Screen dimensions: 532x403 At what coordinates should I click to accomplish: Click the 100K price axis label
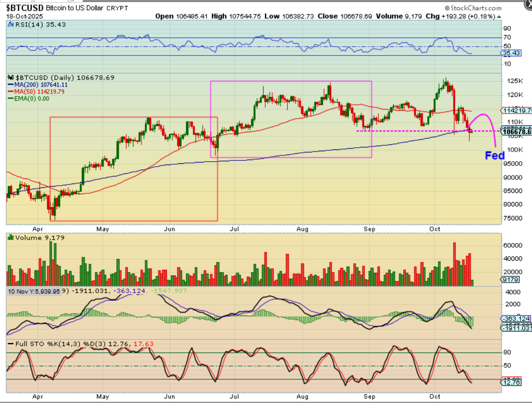(x=515, y=149)
